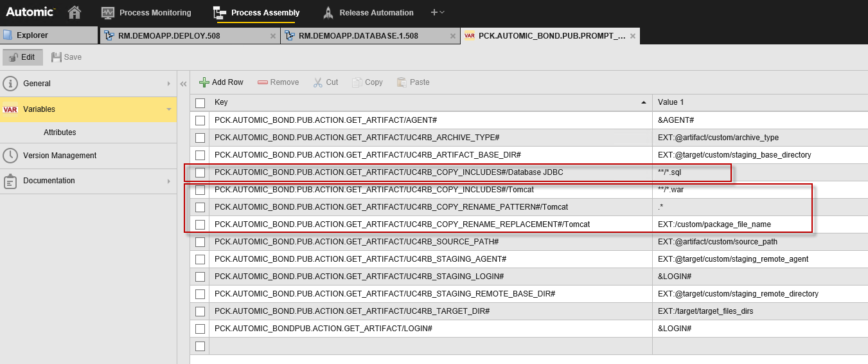Select the EXT:@artifact/custom/archive_type value
This screenshot has width=868, height=364.
[x=760, y=138]
